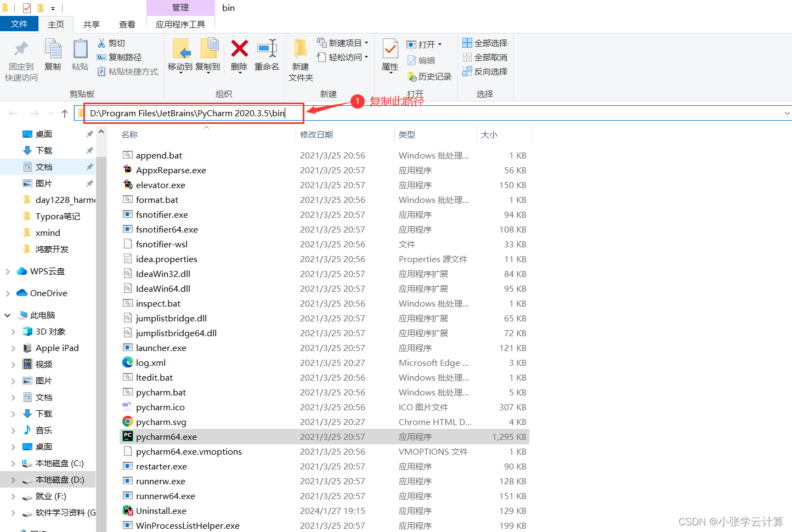
Task: Click the Forward navigation arrow
Action: click(34, 114)
